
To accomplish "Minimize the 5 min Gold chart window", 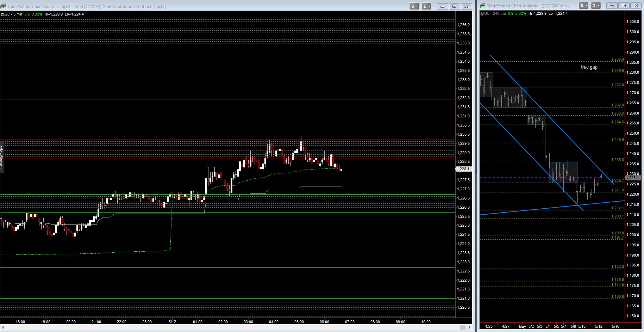I will tap(442, 6).
